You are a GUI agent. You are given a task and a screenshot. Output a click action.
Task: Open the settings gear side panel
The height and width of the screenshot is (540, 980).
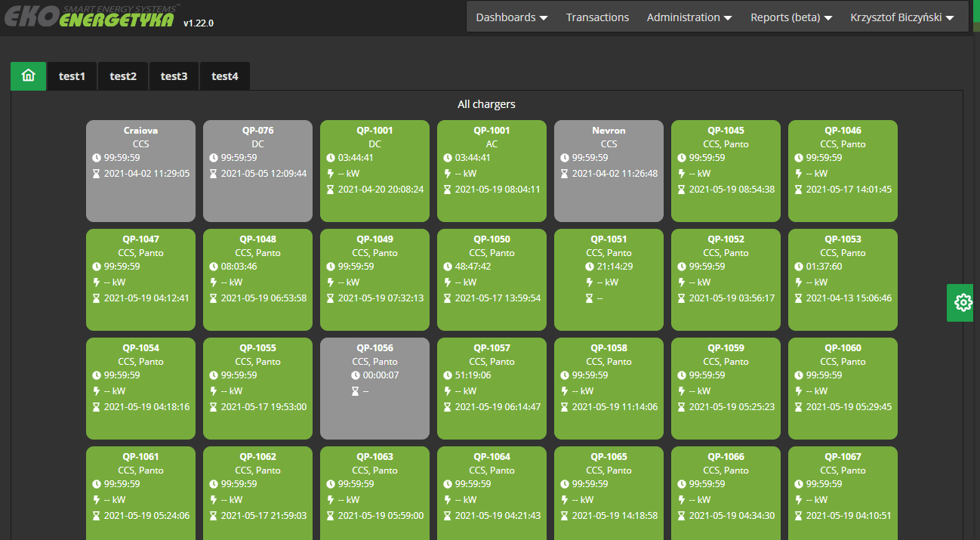[963, 303]
